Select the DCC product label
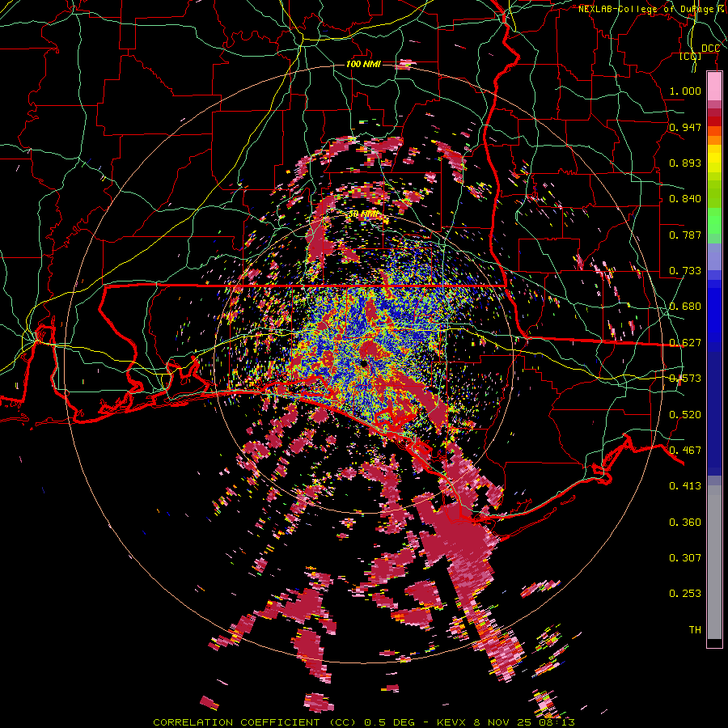Image resolution: width=728 pixels, height=728 pixels. pos(710,49)
